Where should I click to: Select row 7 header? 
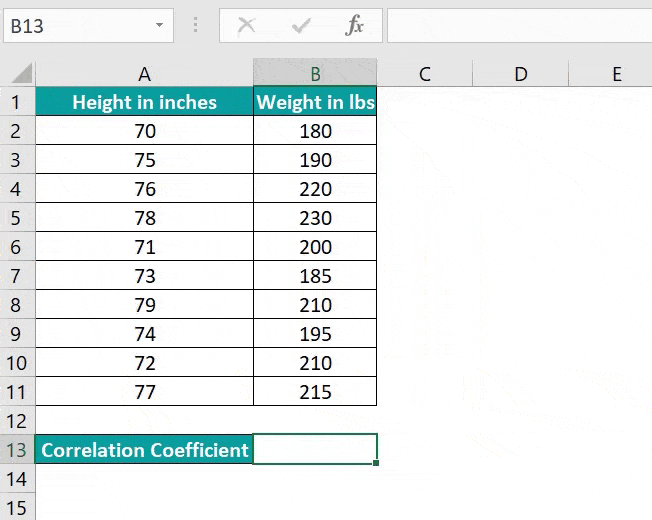pyautogui.click(x=17, y=276)
